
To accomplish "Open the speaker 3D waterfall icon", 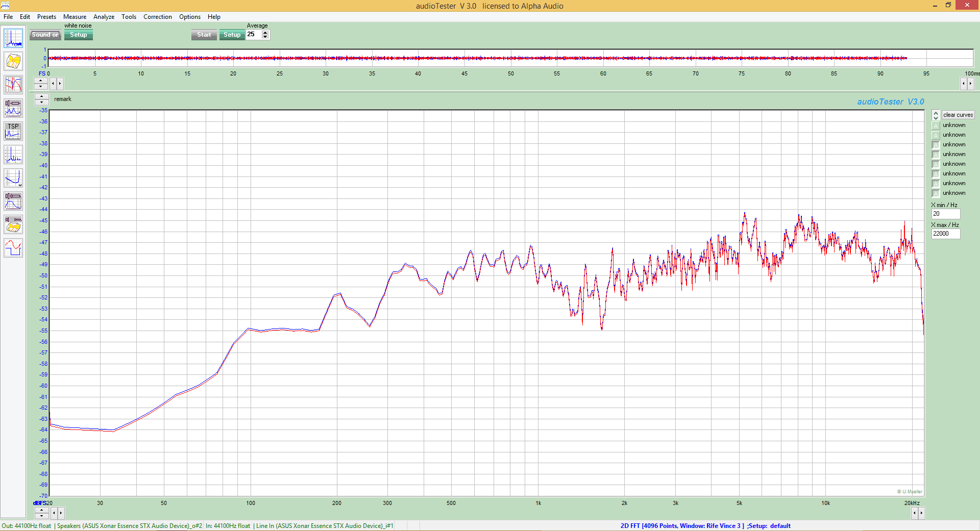I will [x=13, y=225].
